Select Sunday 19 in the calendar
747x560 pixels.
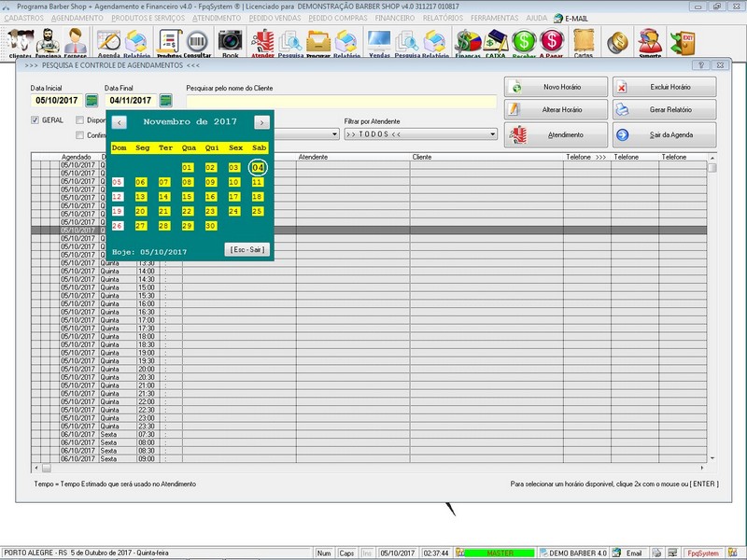(118, 212)
